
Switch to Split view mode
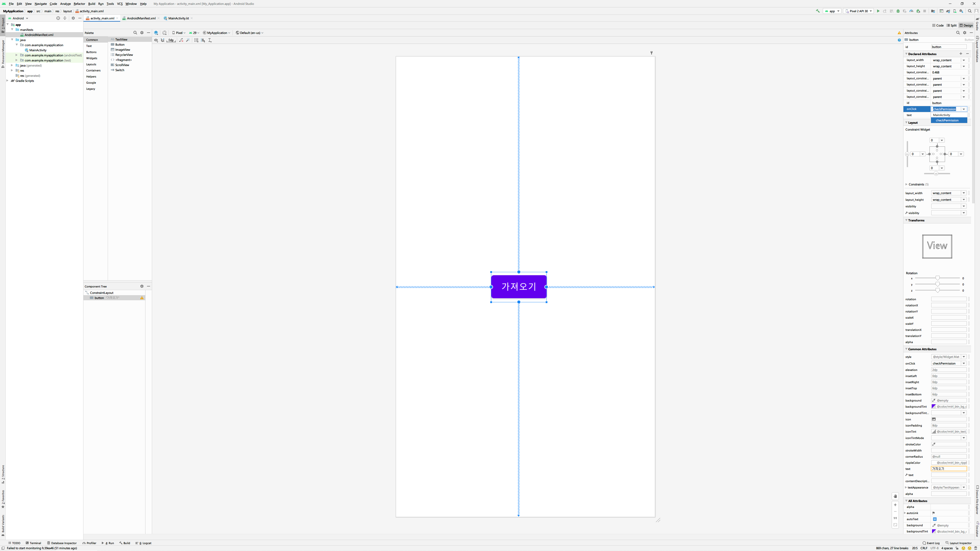click(x=951, y=26)
